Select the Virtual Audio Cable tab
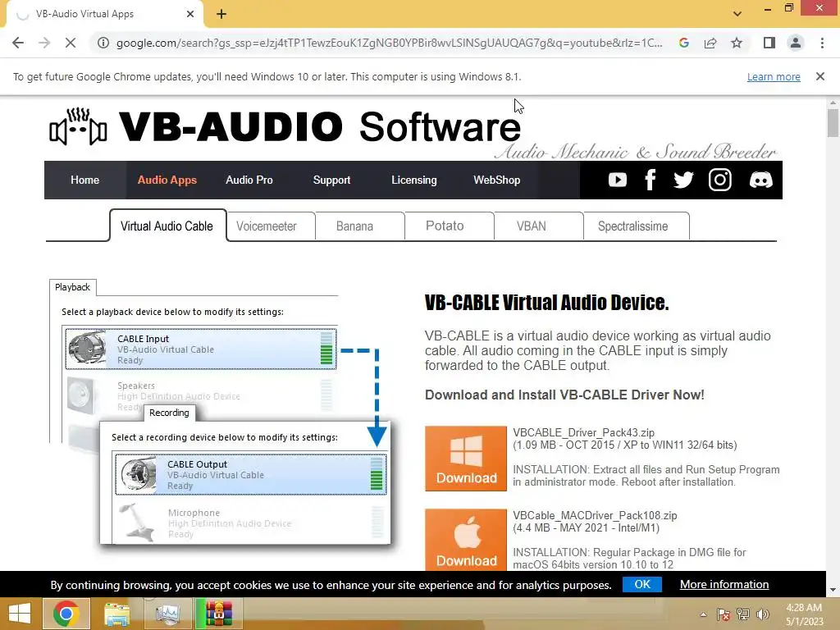 167,226
